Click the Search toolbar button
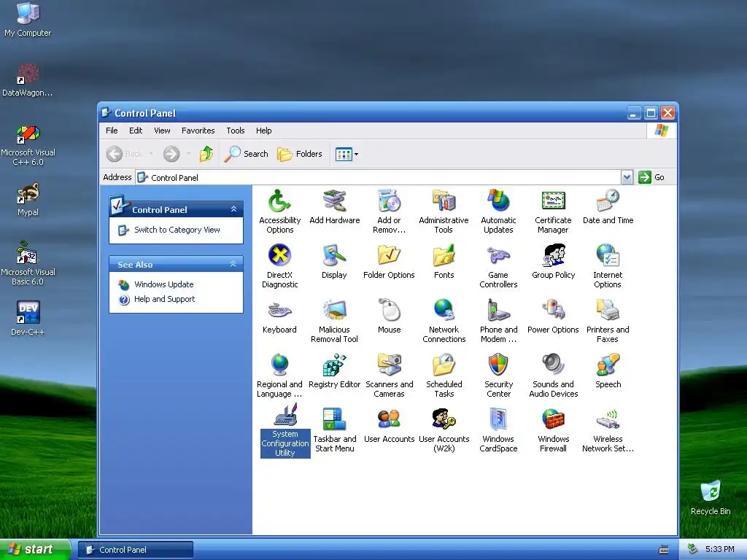Viewport: 747px width, 560px height. 247,154
